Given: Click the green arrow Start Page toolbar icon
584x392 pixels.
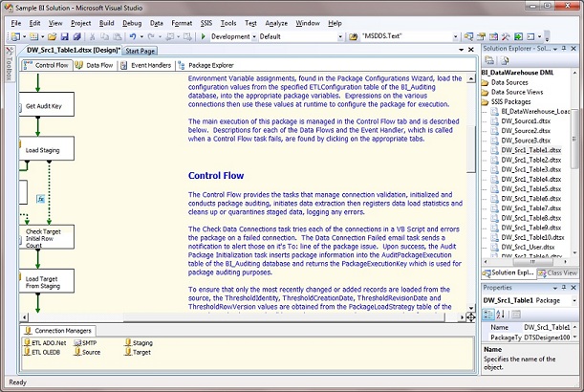Looking at the screenshot, I should (518, 36).
